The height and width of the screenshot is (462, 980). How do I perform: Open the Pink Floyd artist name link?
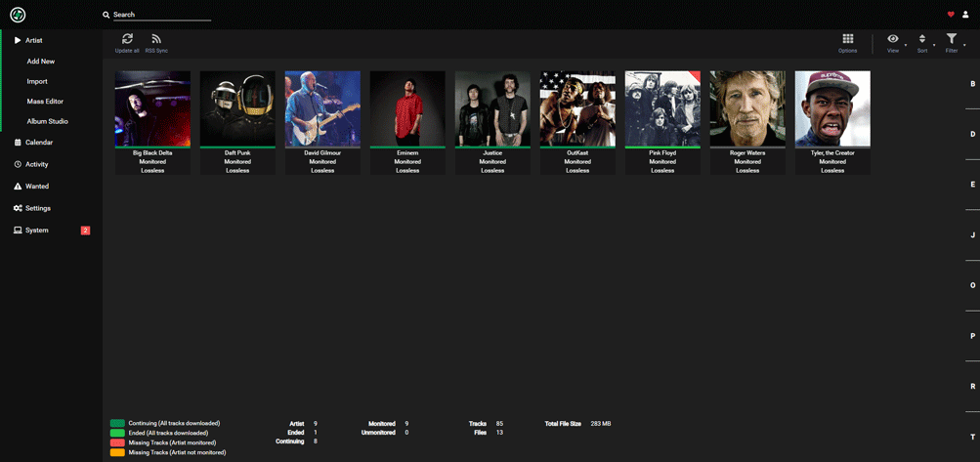pyautogui.click(x=662, y=153)
